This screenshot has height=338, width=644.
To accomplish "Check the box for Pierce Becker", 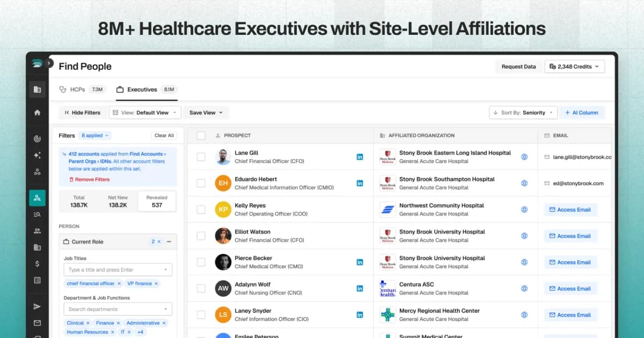I will point(201,262).
